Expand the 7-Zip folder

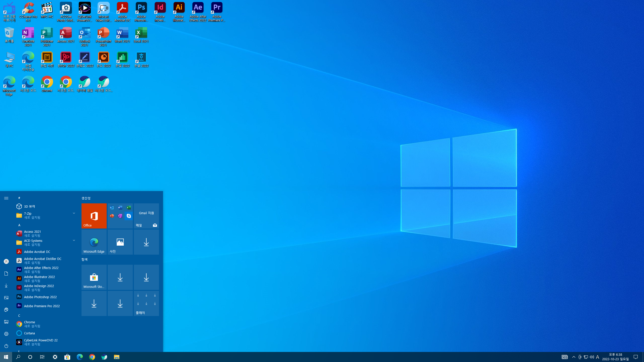pyautogui.click(x=74, y=213)
